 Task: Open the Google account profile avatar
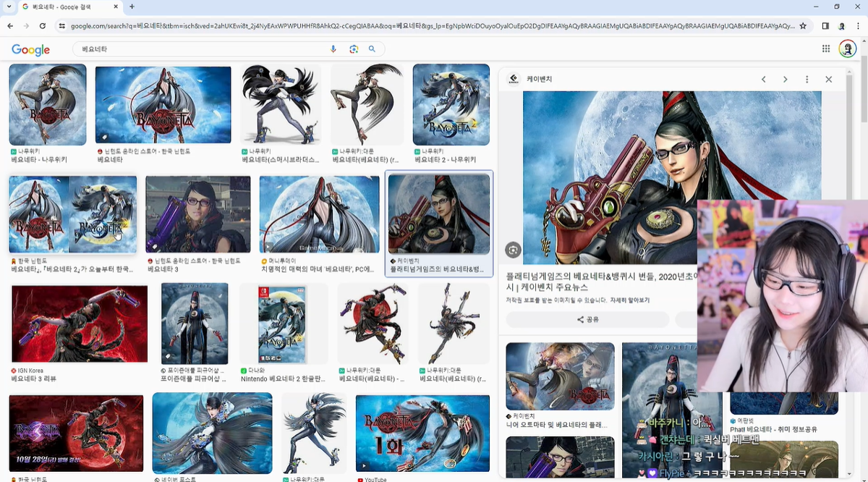click(847, 48)
